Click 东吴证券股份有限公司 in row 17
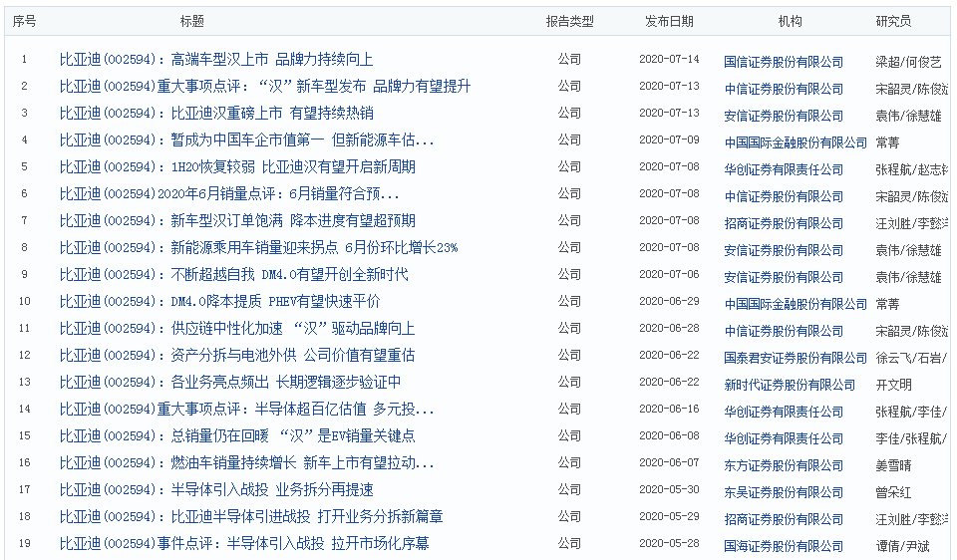This screenshot has width=957, height=560. 784,491
